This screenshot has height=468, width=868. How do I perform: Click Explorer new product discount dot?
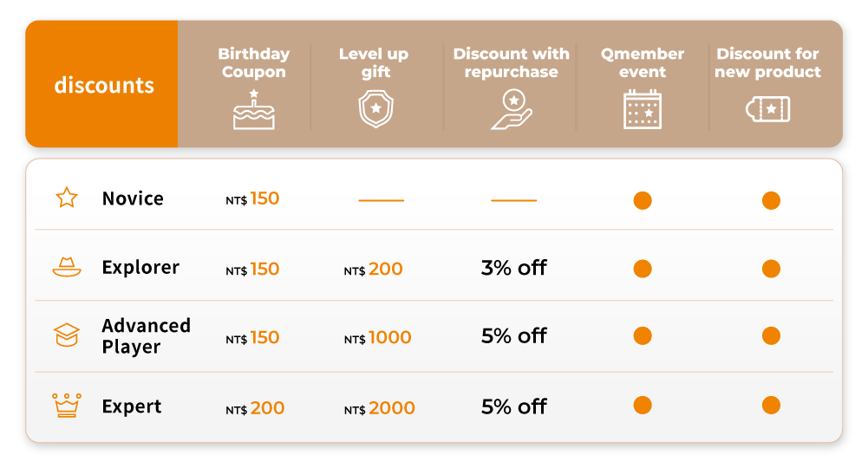(771, 269)
